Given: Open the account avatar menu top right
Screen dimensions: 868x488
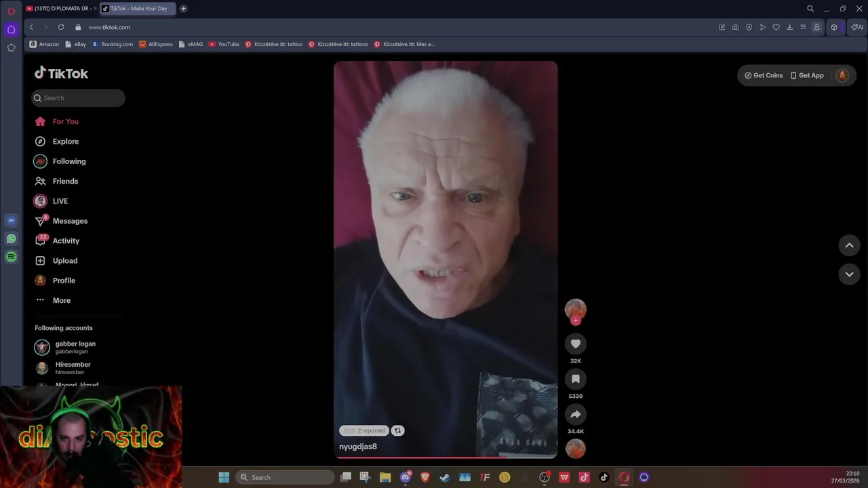Looking at the screenshot, I should click(x=842, y=75).
